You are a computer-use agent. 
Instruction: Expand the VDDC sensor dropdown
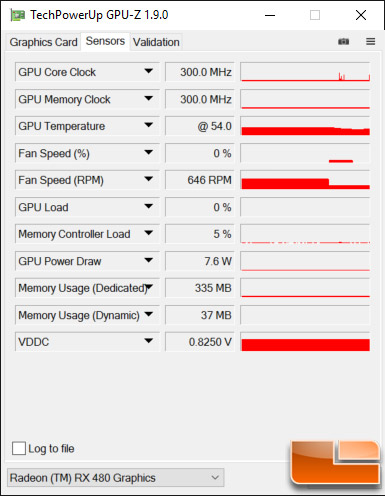click(149, 341)
